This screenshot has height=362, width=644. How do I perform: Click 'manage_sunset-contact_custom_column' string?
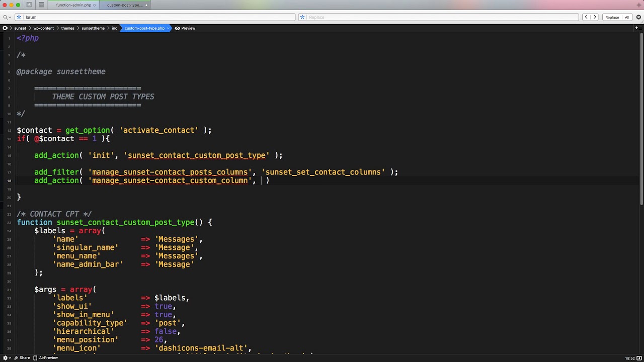click(170, 180)
